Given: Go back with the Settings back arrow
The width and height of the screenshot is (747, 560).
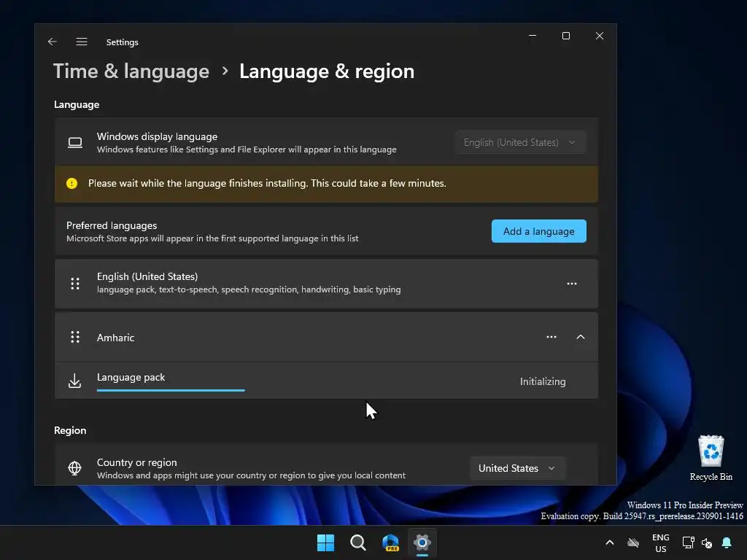Looking at the screenshot, I should coord(53,42).
